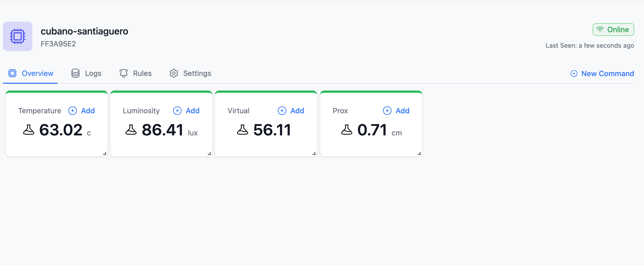
Task: Add a widget to the Luminosity sensor
Action: (186, 111)
